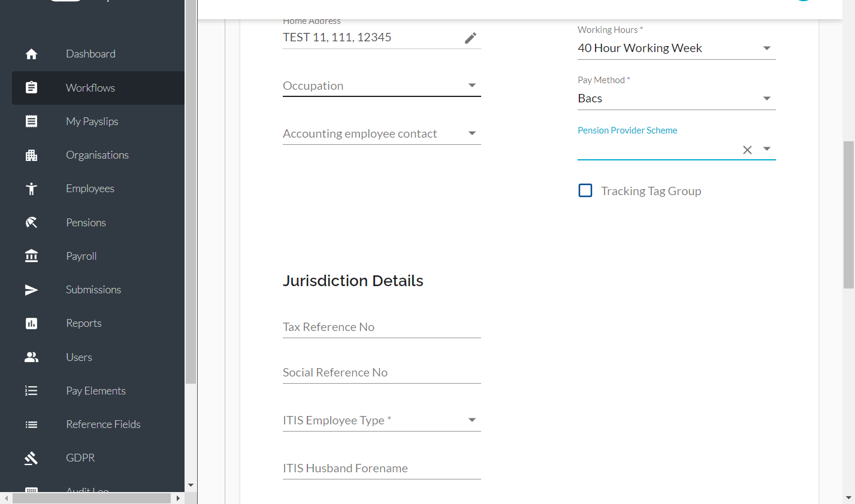This screenshot has height=504, width=855.
Task: Focus the Tax Reference No field
Action: [382, 327]
